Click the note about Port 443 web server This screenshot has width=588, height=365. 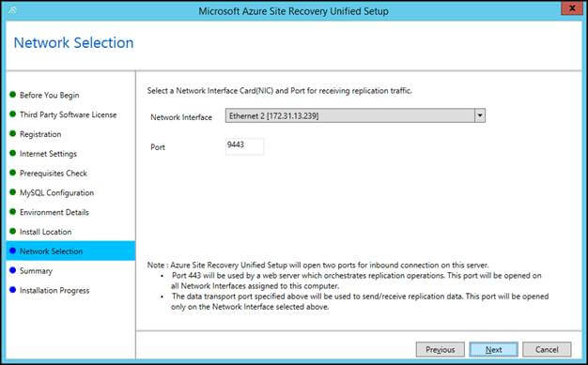[x=356, y=281]
